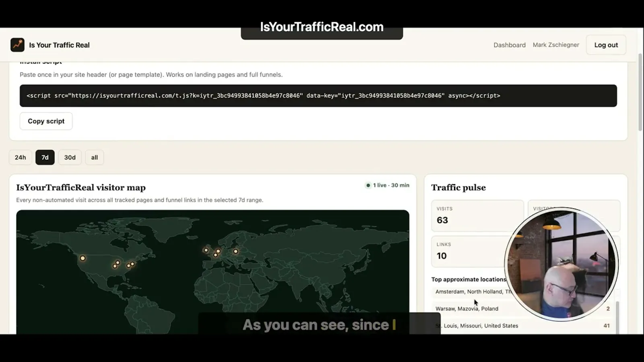The image size is (644, 362).
Task: Click the page's vertical scrollbar
Action: click(640, 93)
